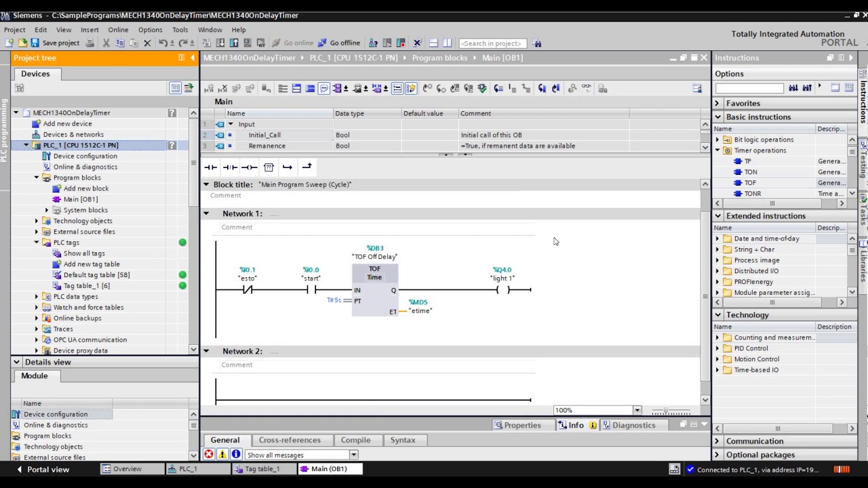Expand Date and time-of-day folder
This screenshot has height=488, width=868.
point(717,239)
